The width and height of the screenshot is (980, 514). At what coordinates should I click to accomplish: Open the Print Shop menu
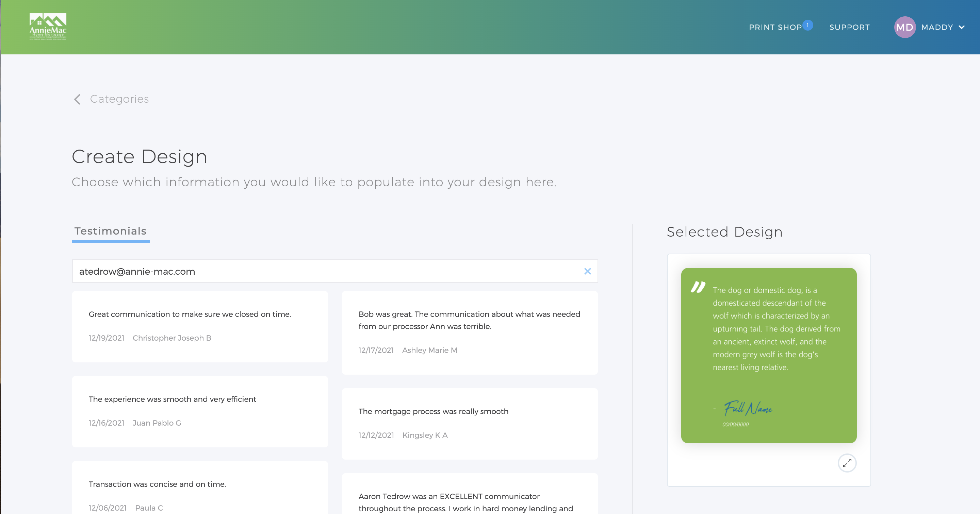(775, 28)
